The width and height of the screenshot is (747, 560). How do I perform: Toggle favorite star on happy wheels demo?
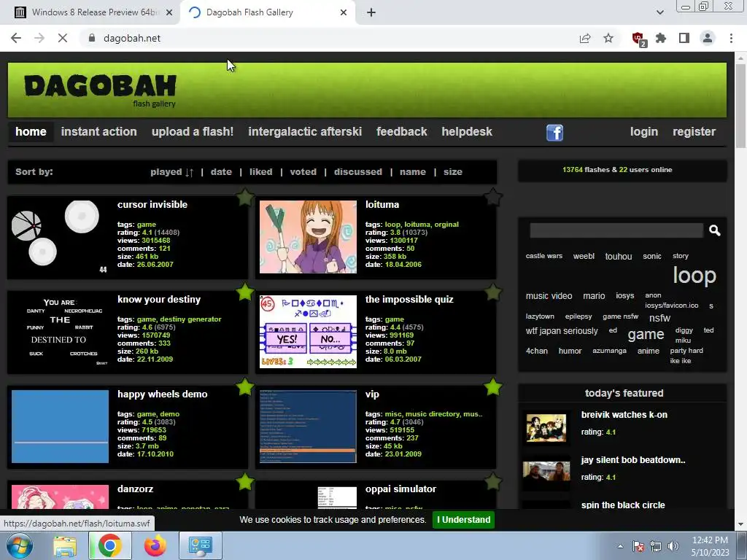pos(245,386)
